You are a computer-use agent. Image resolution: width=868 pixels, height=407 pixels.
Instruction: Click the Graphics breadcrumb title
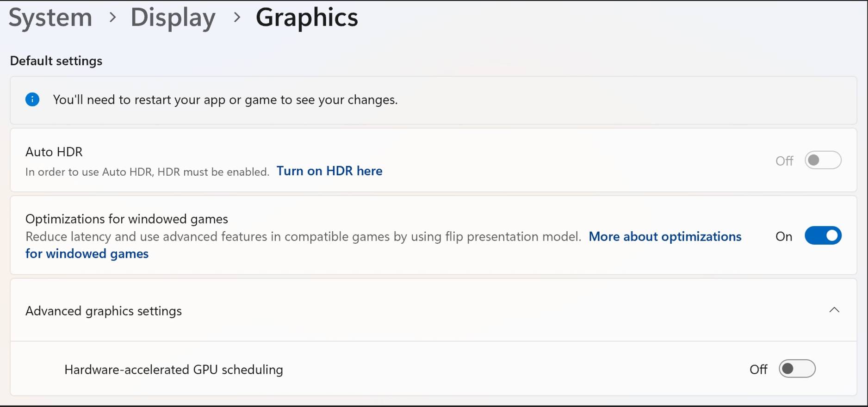[307, 18]
